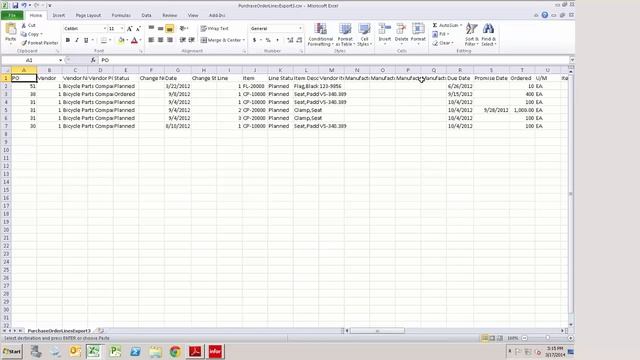Switch to the Review tab

[170, 16]
